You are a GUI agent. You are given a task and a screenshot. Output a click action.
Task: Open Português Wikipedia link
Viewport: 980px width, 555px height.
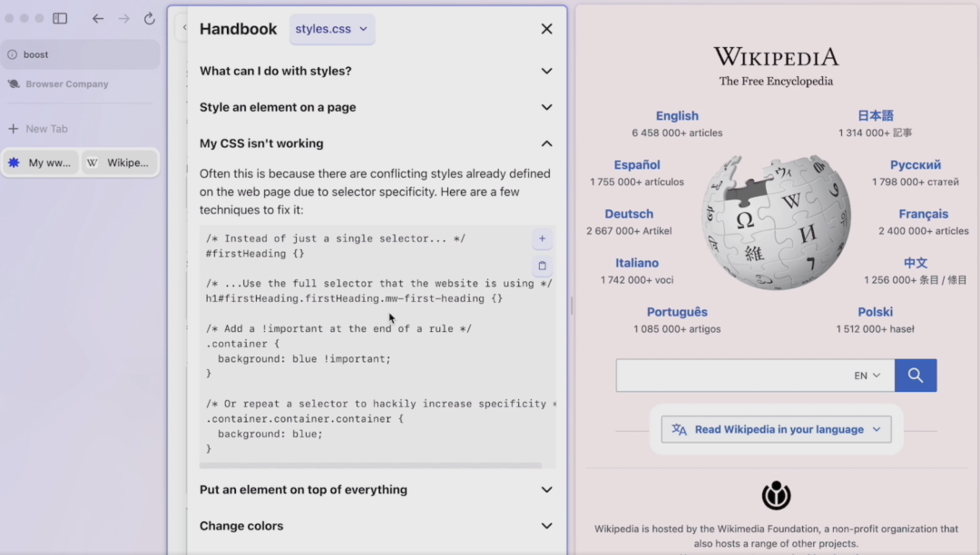pyautogui.click(x=677, y=312)
